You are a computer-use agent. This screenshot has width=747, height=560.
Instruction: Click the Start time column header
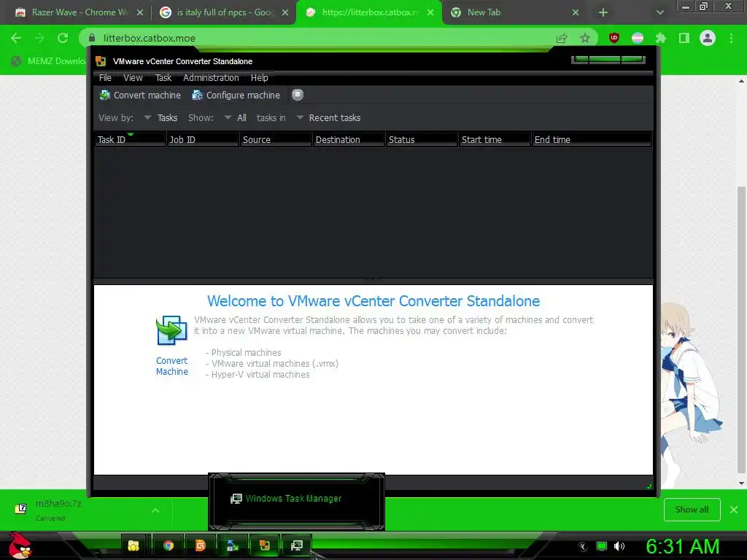point(495,139)
